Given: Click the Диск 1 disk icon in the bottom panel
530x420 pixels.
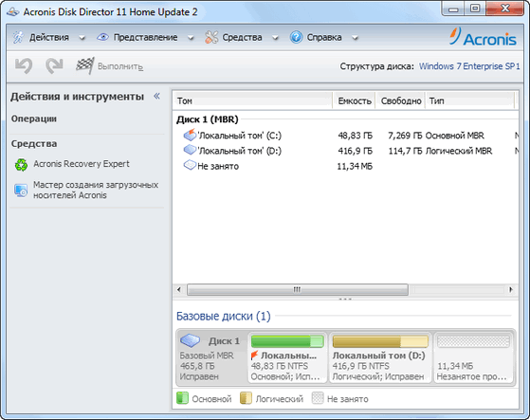Looking at the screenshot, I should point(191,340).
